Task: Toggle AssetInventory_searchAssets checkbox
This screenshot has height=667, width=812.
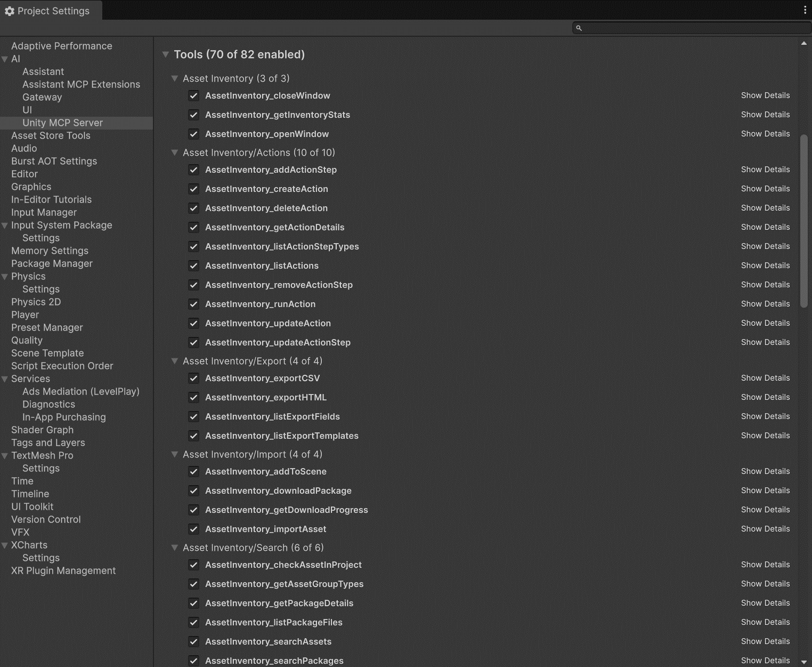Action: 194,642
